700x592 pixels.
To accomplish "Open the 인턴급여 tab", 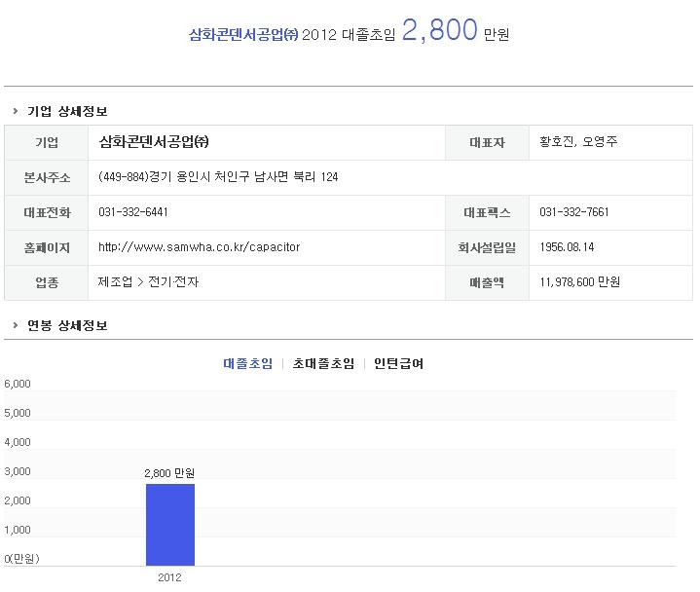I will [398, 363].
